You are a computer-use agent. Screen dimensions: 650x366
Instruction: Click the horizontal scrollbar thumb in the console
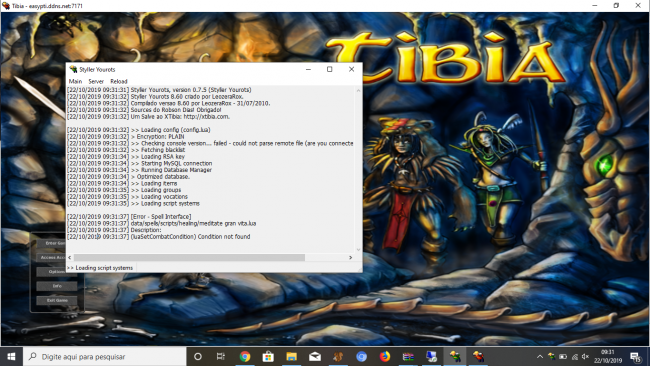tap(189, 257)
